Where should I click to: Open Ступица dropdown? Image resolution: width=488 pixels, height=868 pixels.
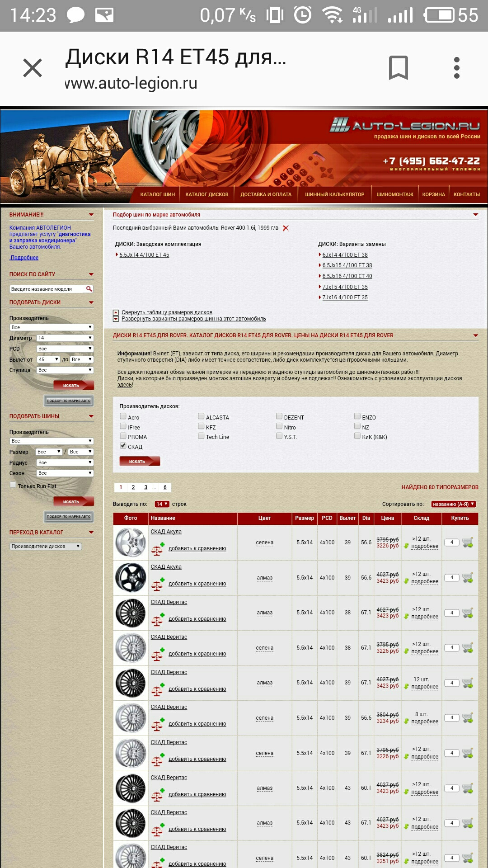(x=65, y=370)
